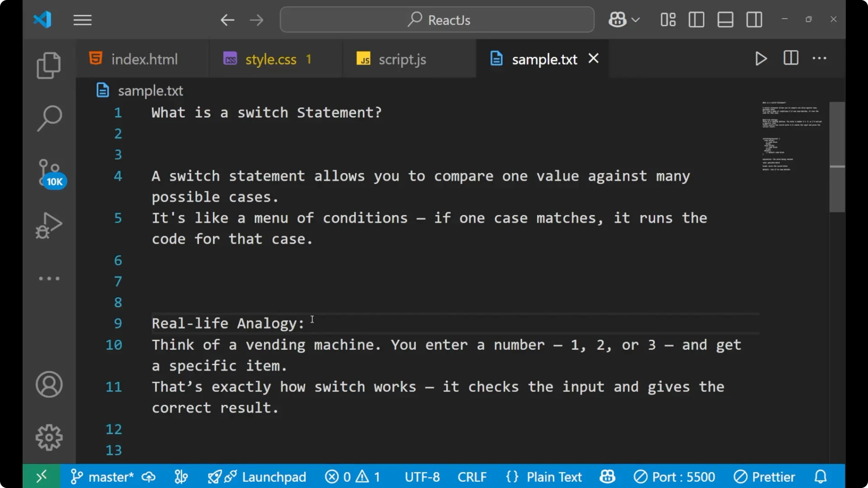
Task: Open the Run and Debug panel
Action: pos(49,225)
